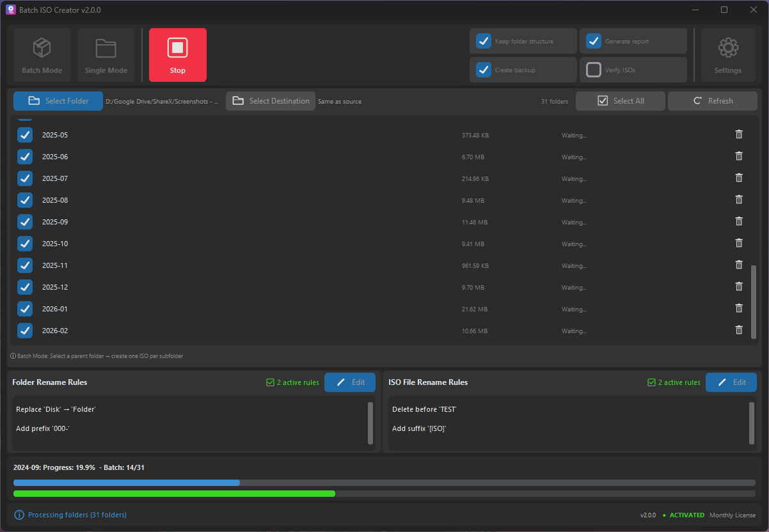Uncheck the 2025-12 folder checkbox
This screenshot has width=769, height=532.
[24, 287]
